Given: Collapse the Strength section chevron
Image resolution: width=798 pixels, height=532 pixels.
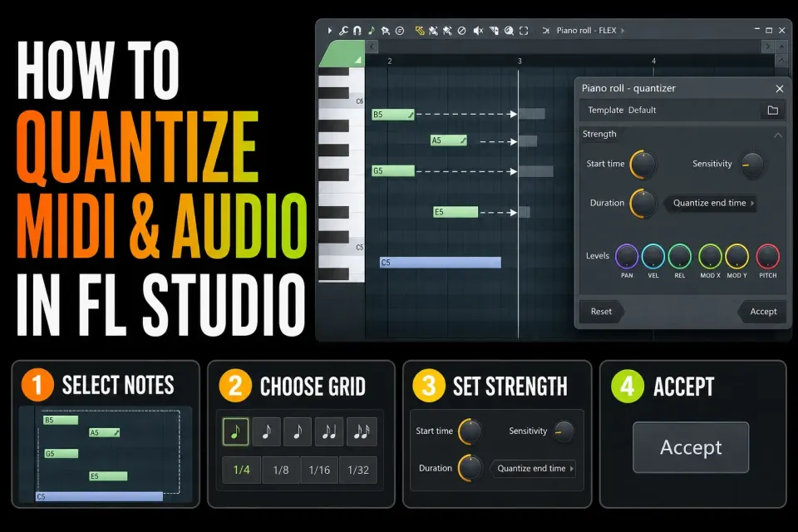Looking at the screenshot, I should click(x=778, y=135).
